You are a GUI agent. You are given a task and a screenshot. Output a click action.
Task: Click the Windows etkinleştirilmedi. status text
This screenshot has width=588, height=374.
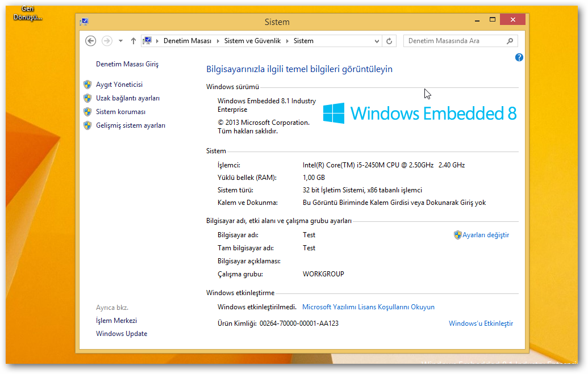coord(257,307)
